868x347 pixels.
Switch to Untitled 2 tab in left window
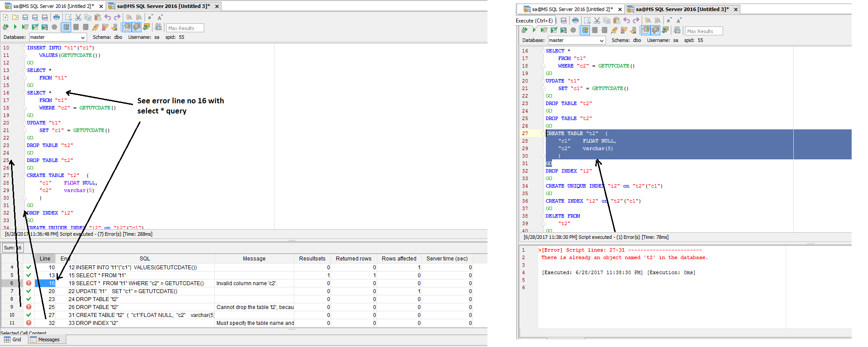point(53,6)
